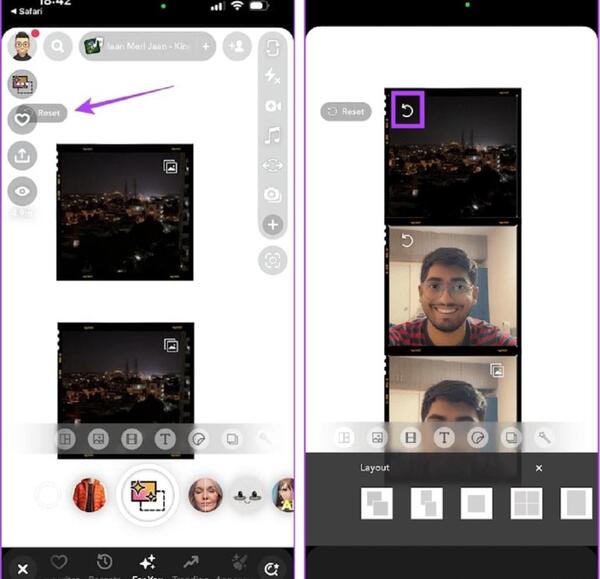The height and width of the screenshot is (579, 600).
Task: Open the search magnifier icon
Action: 57,46
